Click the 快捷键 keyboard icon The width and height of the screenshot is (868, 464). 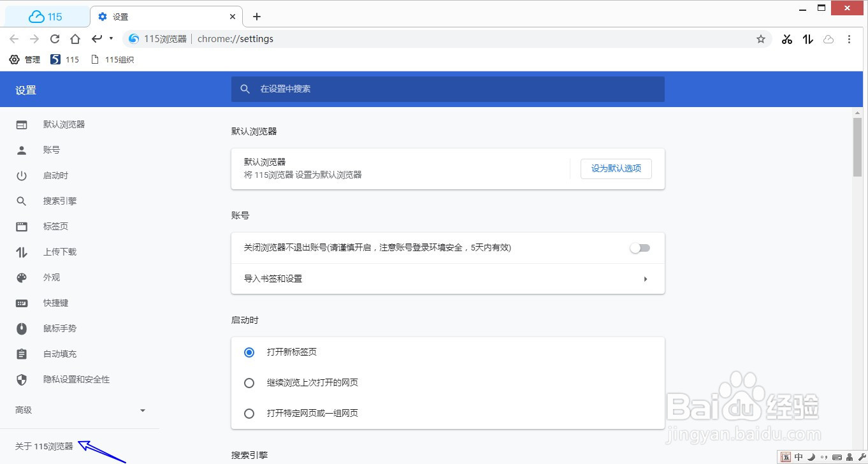[x=22, y=303]
